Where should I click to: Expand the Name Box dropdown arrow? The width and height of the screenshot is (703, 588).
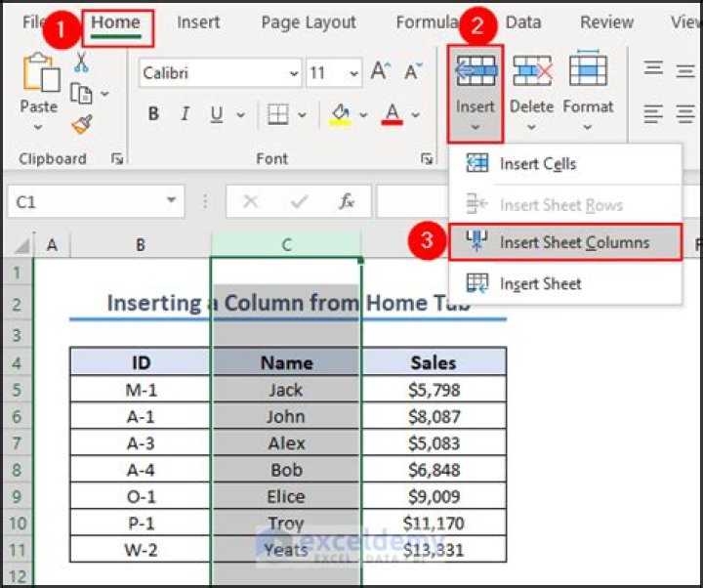coord(171,200)
